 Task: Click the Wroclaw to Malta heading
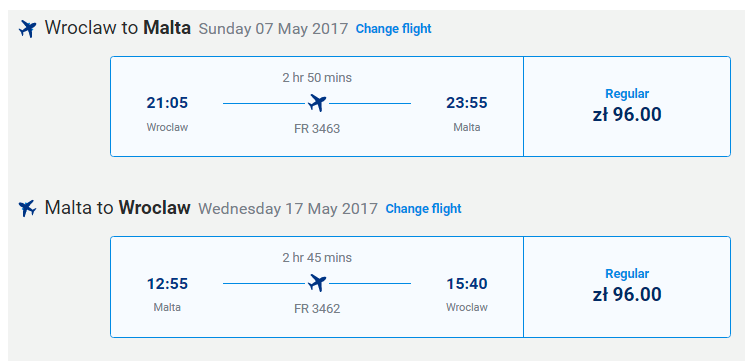click(118, 28)
